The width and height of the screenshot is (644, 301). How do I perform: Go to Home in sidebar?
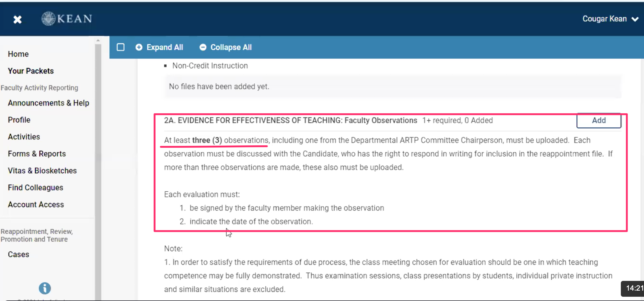(18, 54)
